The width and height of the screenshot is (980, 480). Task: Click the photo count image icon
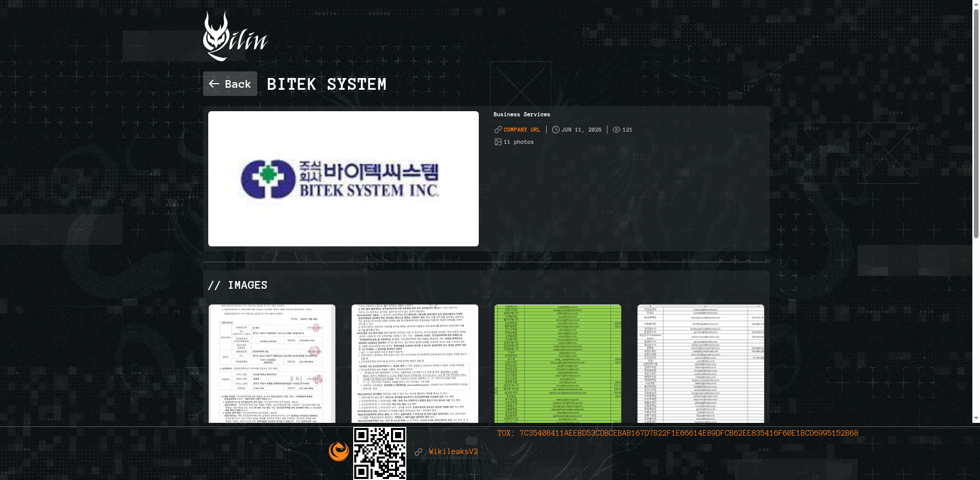[498, 142]
